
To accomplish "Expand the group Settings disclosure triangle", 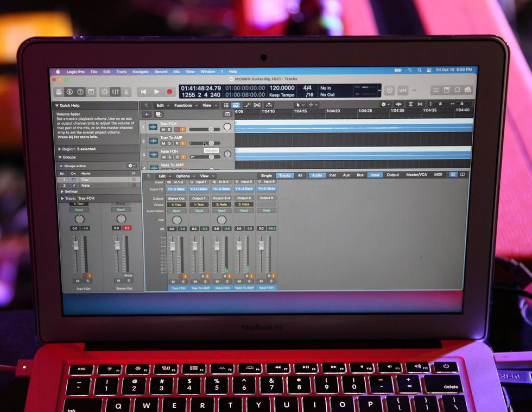I will pos(62,192).
